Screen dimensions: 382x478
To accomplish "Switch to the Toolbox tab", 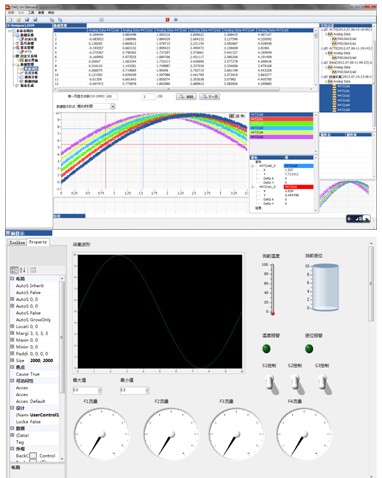I will (x=17, y=242).
